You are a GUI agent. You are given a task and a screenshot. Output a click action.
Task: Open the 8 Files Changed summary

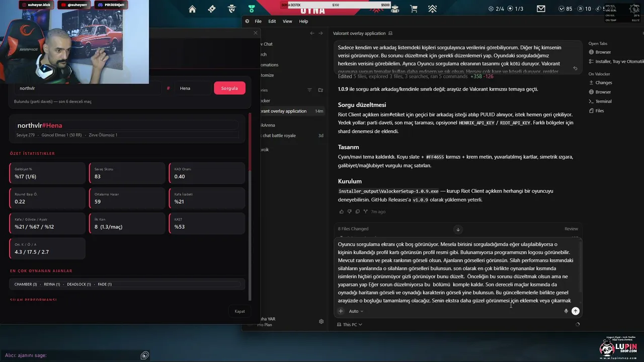(x=353, y=229)
